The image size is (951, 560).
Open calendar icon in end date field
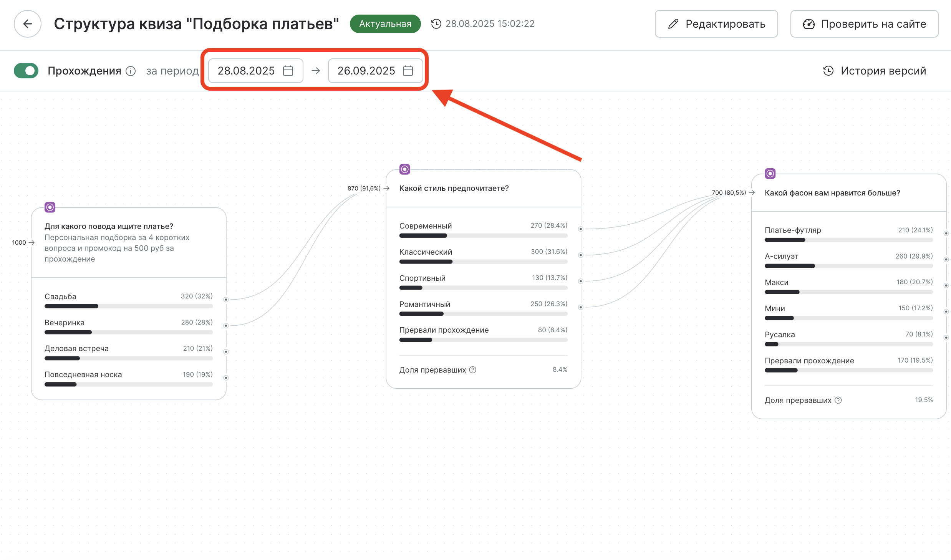tap(408, 71)
